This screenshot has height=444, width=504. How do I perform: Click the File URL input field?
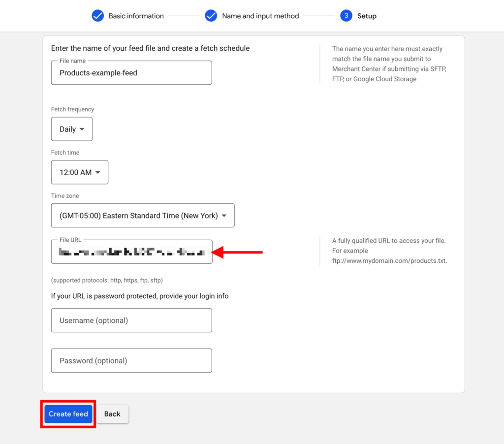(x=131, y=252)
